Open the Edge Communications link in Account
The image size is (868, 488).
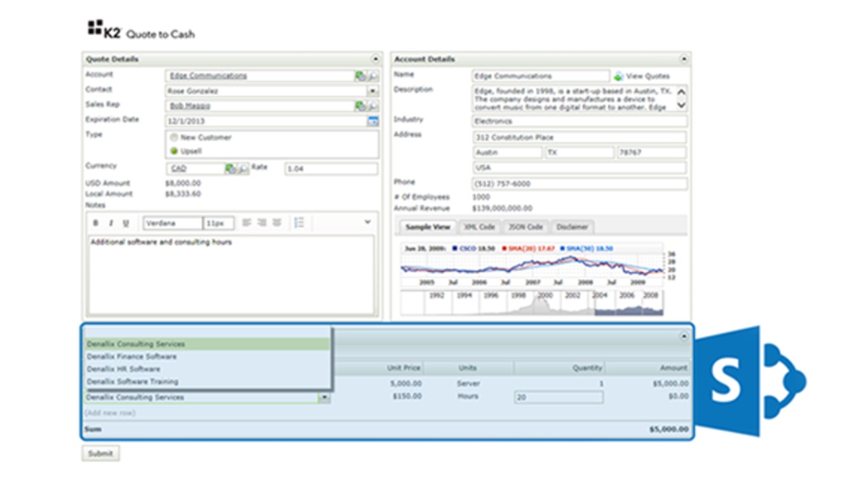pos(208,76)
